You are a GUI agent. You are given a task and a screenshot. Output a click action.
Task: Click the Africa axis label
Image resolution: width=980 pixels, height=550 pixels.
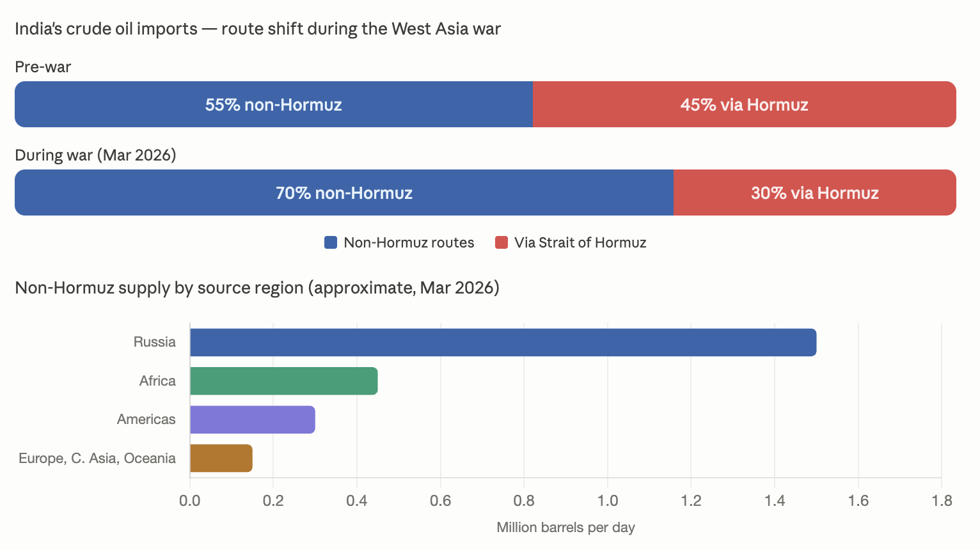click(x=157, y=381)
